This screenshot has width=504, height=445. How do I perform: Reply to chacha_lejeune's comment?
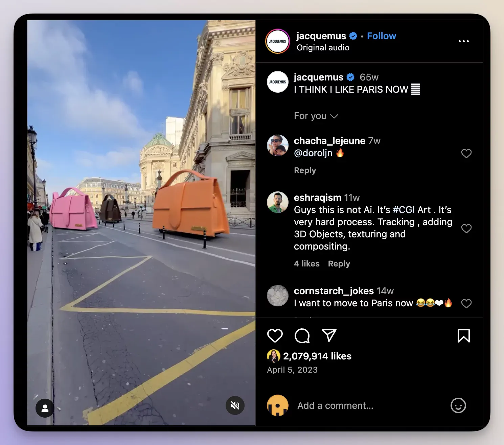[305, 170]
